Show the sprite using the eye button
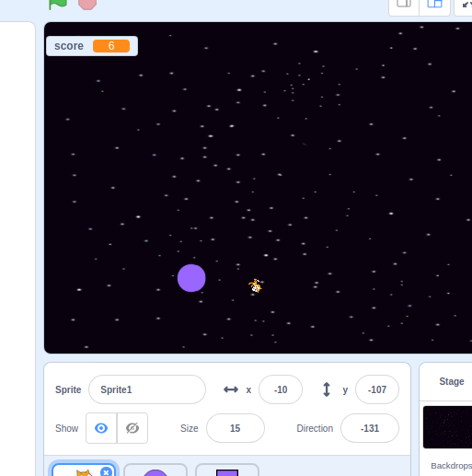472x476 pixels. [101, 428]
